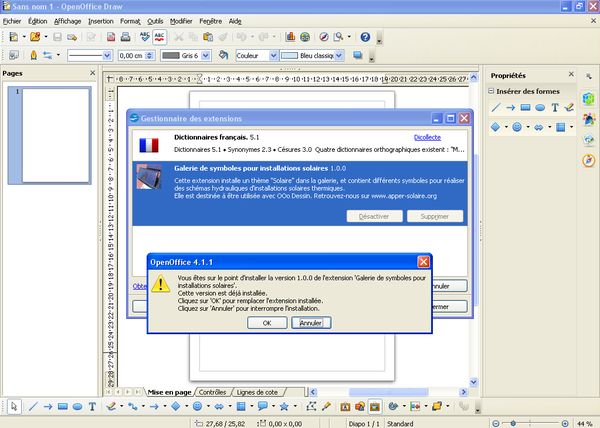Image resolution: width=600 pixels, height=428 pixels.
Task: Select Rectangle tool in bottom drawing toolbar
Action: coord(63,407)
